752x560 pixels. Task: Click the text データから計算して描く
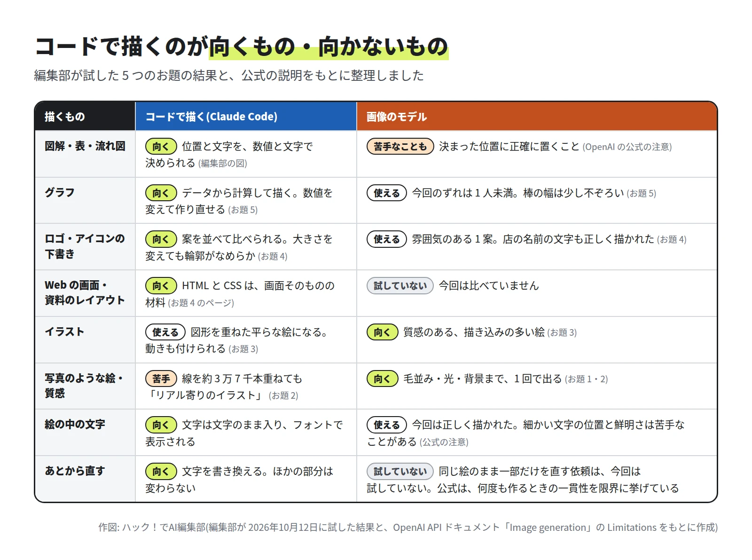click(x=237, y=193)
